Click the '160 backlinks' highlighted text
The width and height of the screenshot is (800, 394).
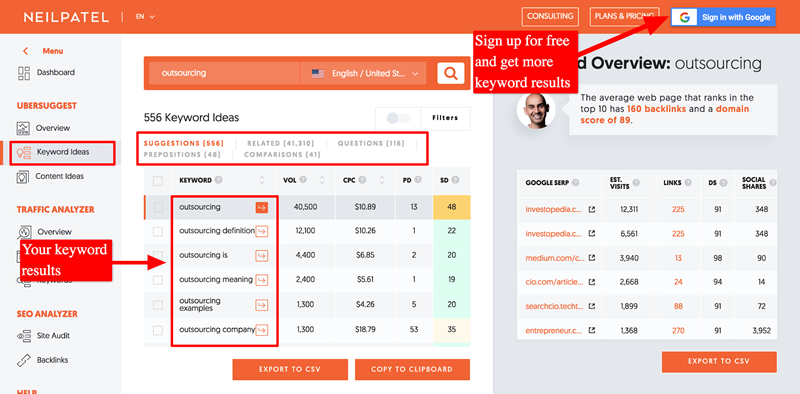pos(657,109)
